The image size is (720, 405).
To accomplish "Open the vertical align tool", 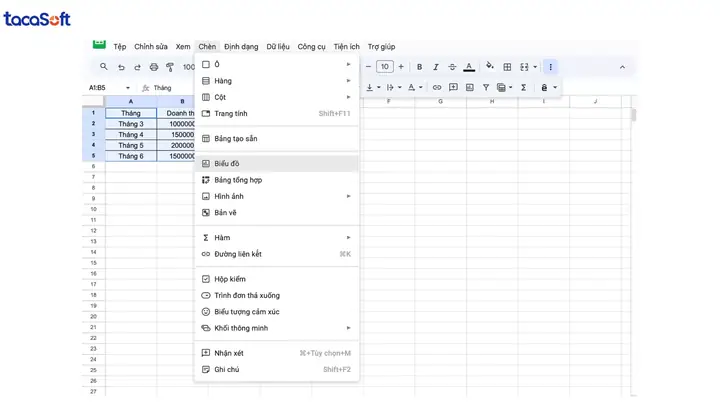I will pos(370,87).
